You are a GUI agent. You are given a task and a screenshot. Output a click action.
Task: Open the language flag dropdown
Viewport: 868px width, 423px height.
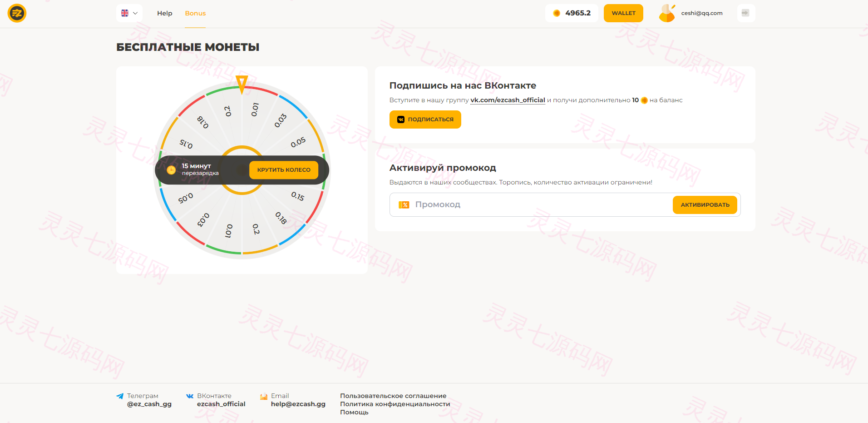point(129,13)
